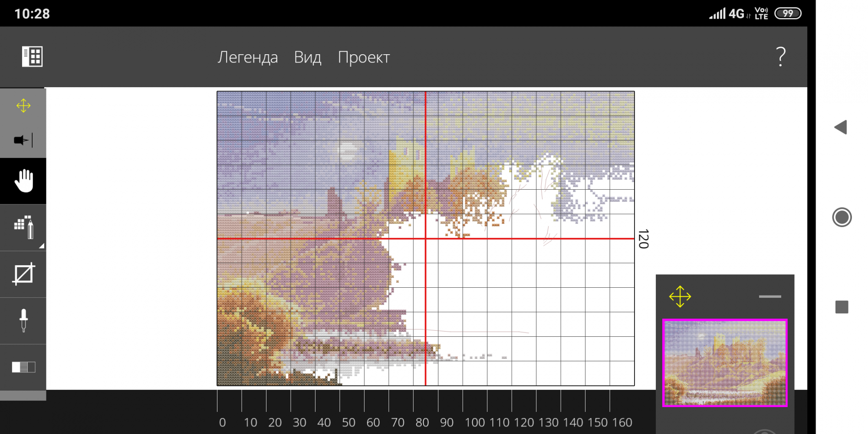Expand stitch pencil tool options triangle
This screenshot has width=868, height=434.
pos(42,246)
